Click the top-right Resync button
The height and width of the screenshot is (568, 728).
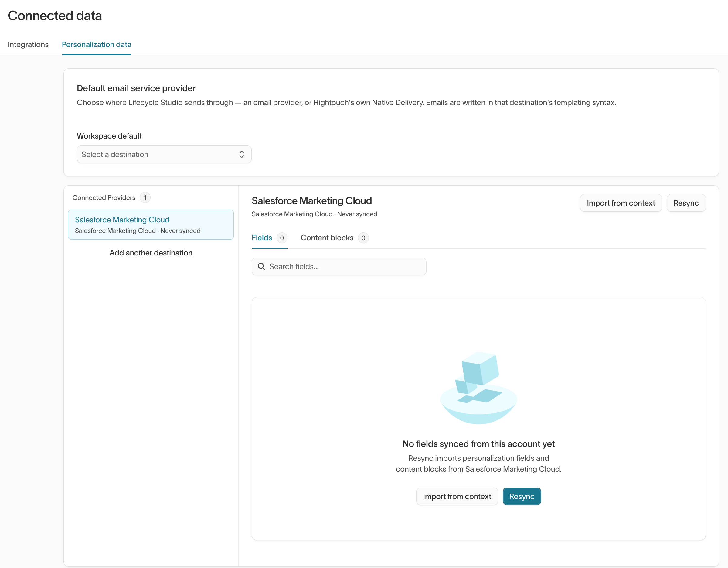click(x=686, y=203)
